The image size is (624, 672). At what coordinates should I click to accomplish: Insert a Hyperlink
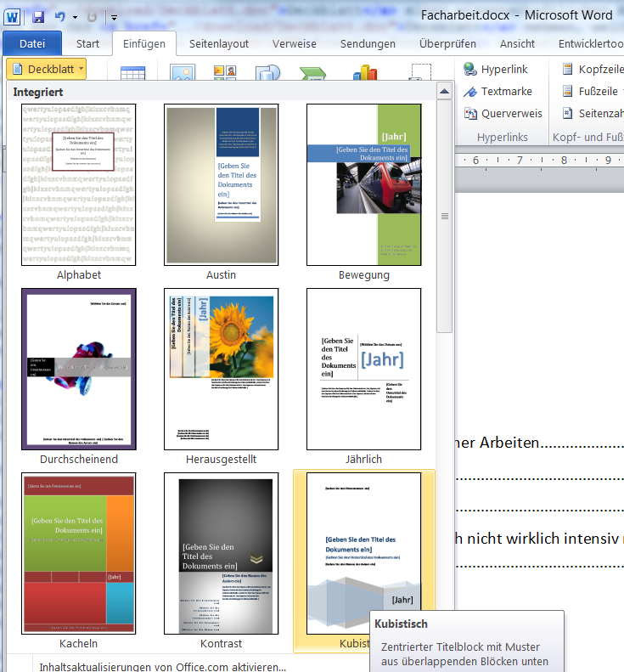pyautogui.click(x=496, y=69)
